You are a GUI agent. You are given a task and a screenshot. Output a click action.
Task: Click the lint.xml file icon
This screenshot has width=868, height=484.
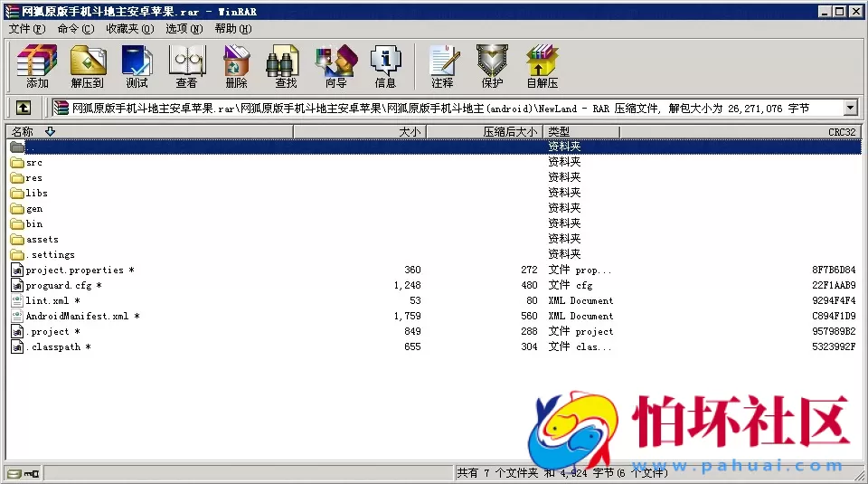click(17, 300)
